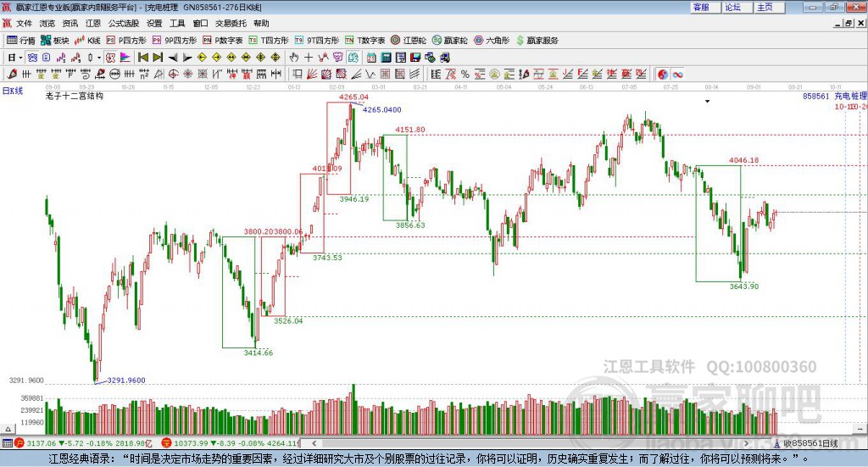
Task: Open the P四方形 tool
Action: pyautogui.click(x=126, y=41)
